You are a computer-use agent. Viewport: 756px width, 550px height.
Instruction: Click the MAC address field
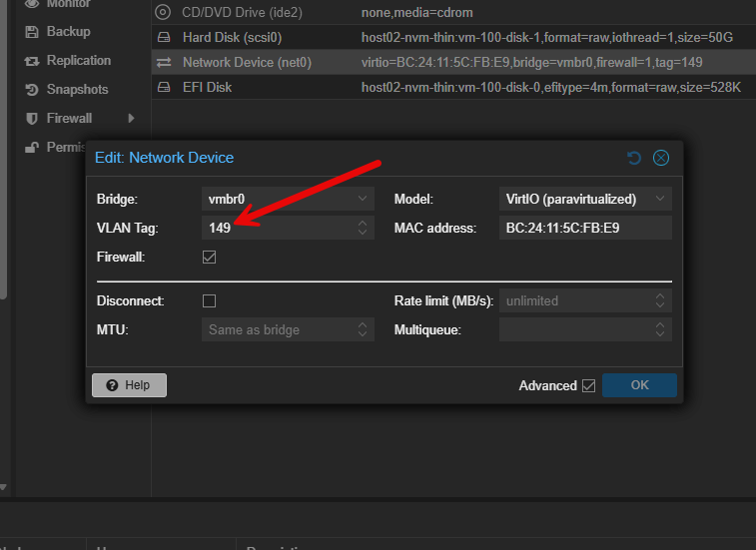tap(585, 228)
